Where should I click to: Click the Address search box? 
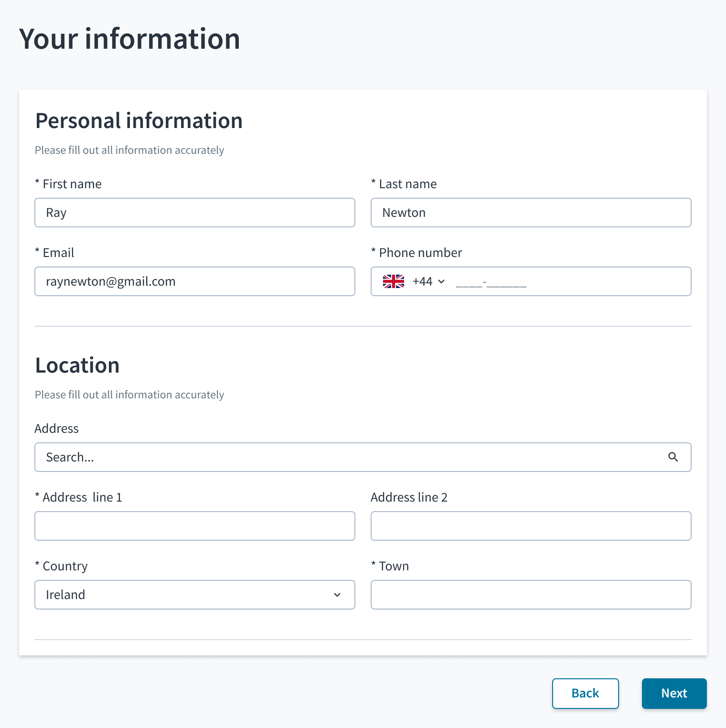pyautogui.click(x=363, y=457)
